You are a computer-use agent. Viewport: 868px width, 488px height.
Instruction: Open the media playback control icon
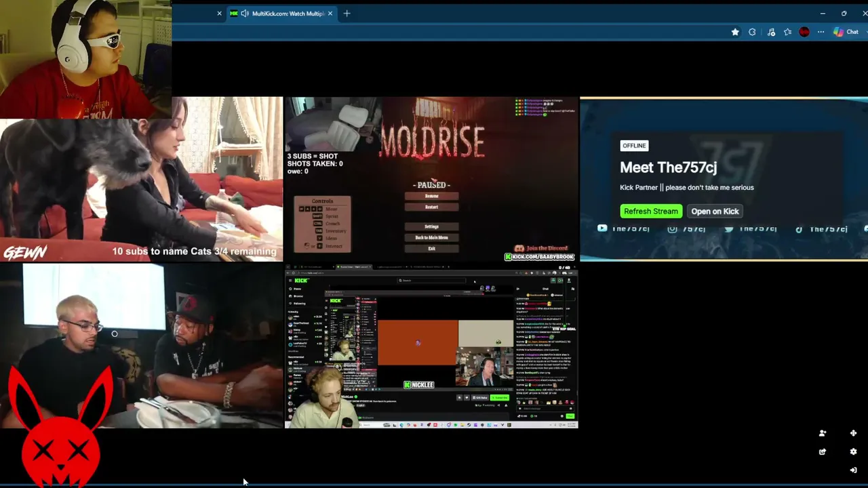click(771, 32)
